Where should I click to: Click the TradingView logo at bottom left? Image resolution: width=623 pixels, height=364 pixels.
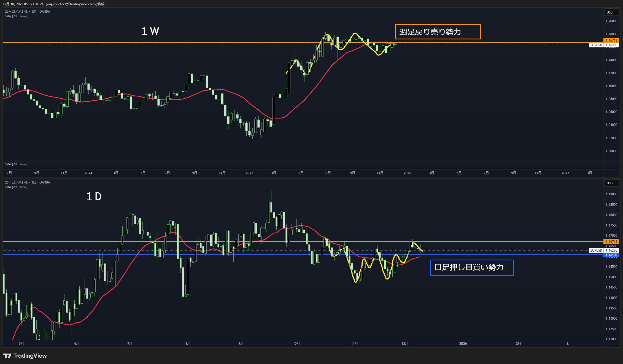[x=25, y=356]
